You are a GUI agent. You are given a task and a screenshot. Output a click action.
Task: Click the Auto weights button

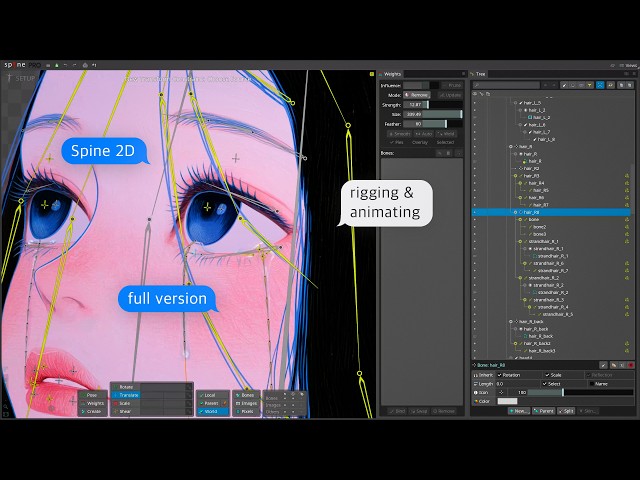click(x=423, y=134)
